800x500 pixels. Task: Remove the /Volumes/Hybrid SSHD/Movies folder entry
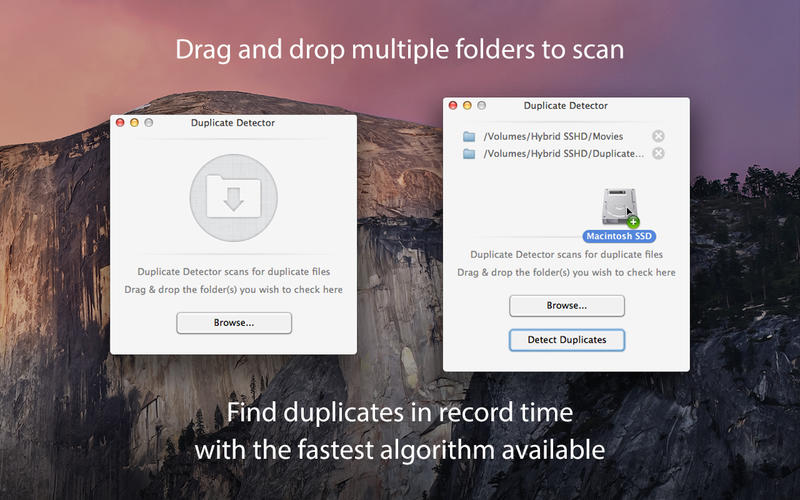(x=658, y=136)
